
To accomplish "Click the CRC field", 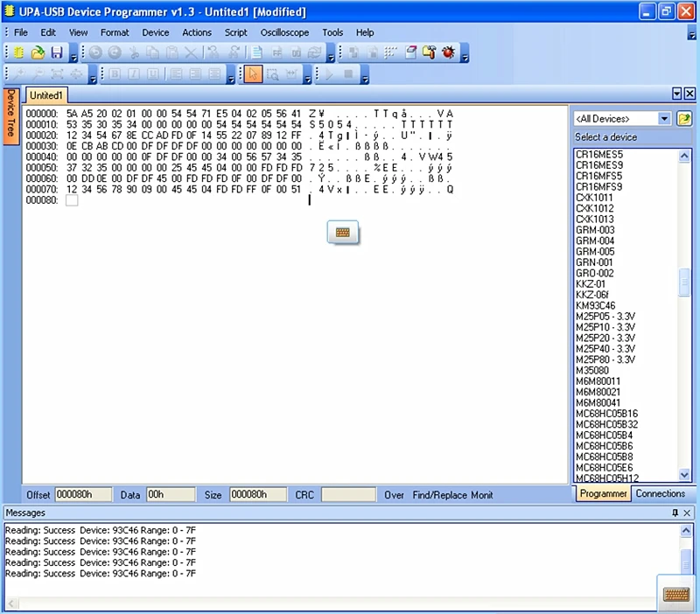I will pyautogui.click(x=348, y=494).
